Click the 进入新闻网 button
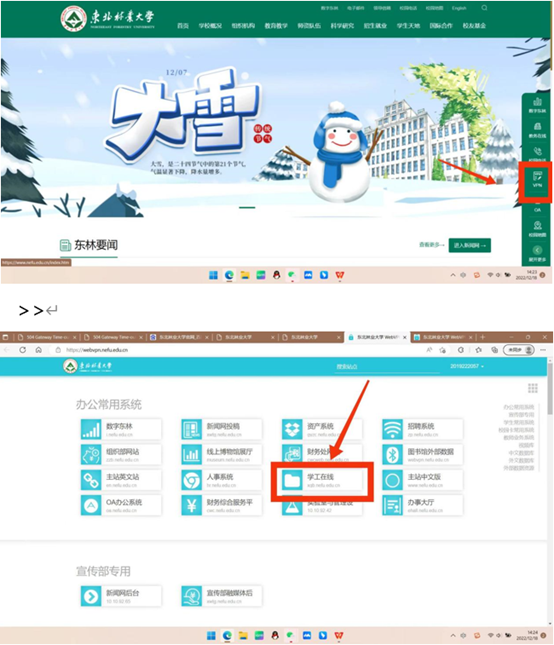Image resolution: width=554 pixels, height=645 pixels. 469,245
